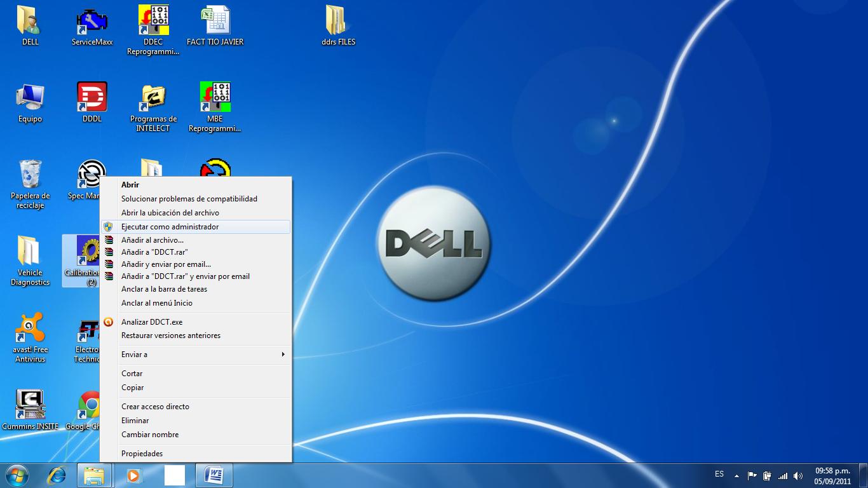
Task: Launch MBE Reprogramming shortcut
Action: [x=215, y=107]
